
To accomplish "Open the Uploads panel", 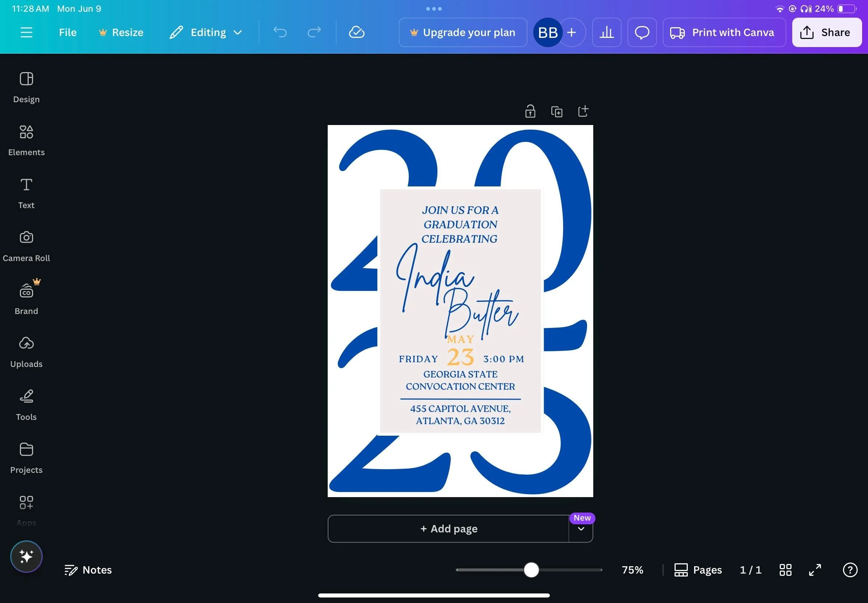I will (26, 352).
